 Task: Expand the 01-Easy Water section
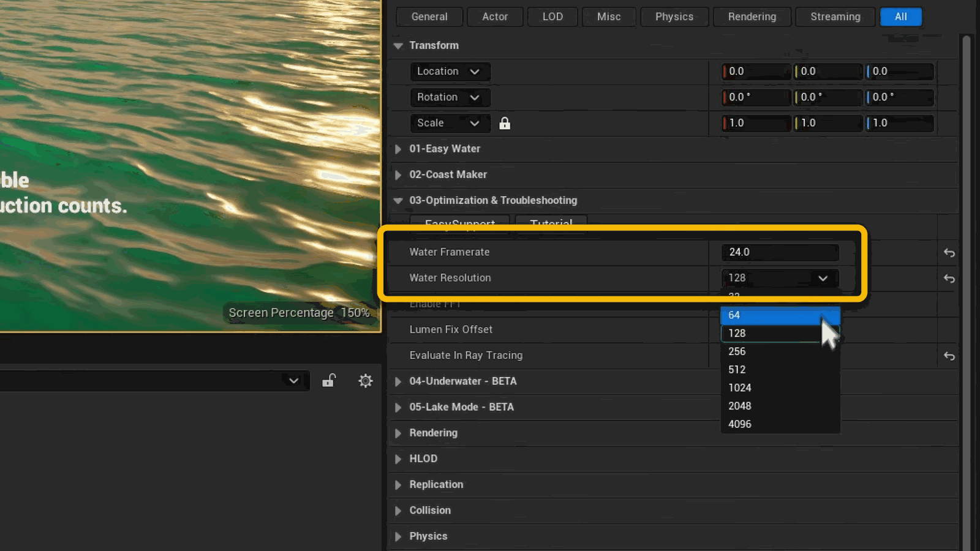pos(398,149)
